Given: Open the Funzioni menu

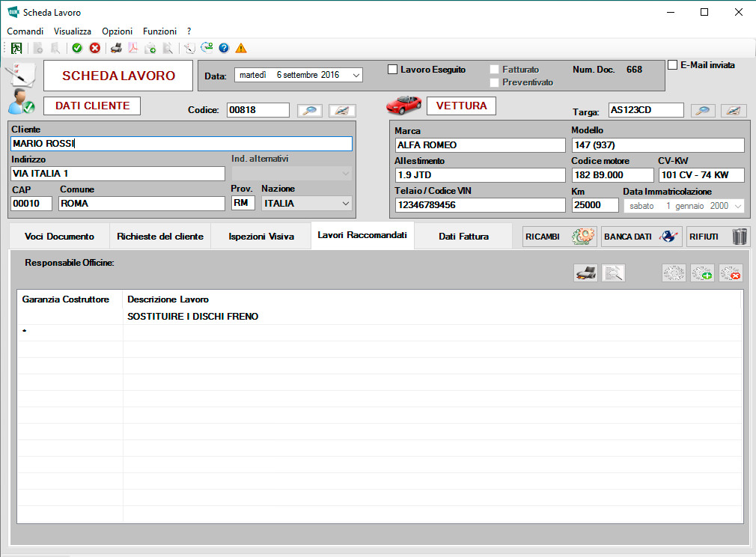Looking at the screenshot, I should tap(159, 31).
